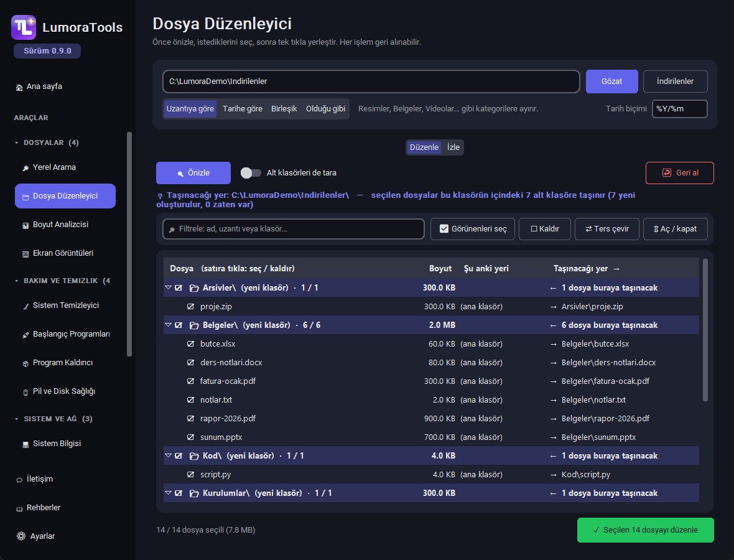734x560 pixels.
Task: Open İletişim chat bubble icon
Action: pyautogui.click(x=19, y=480)
